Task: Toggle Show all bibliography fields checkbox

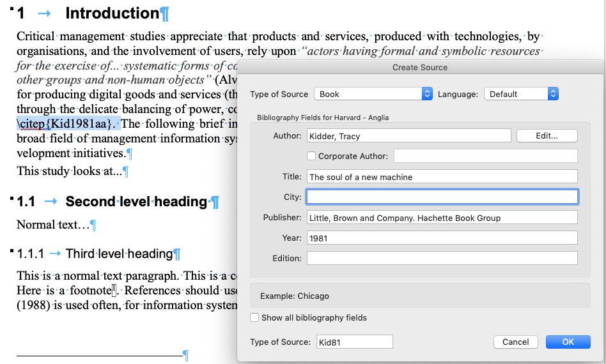Action: tap(254, 317)
